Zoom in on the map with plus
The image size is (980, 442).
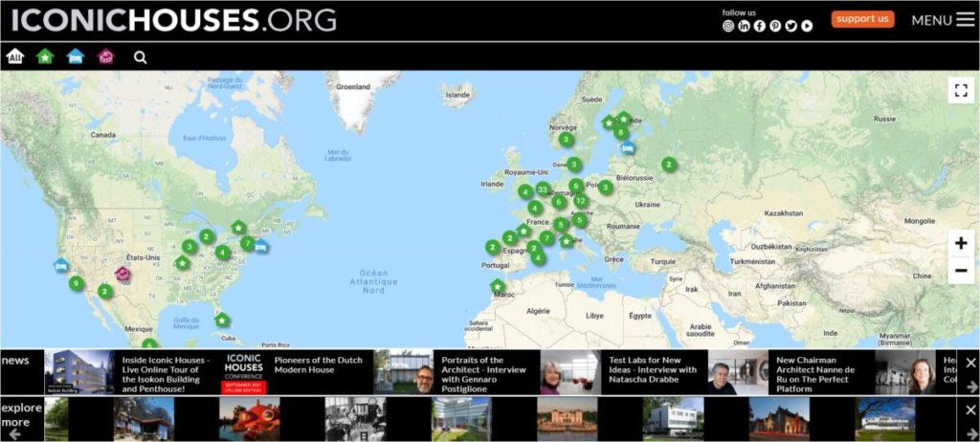[961, 243]
